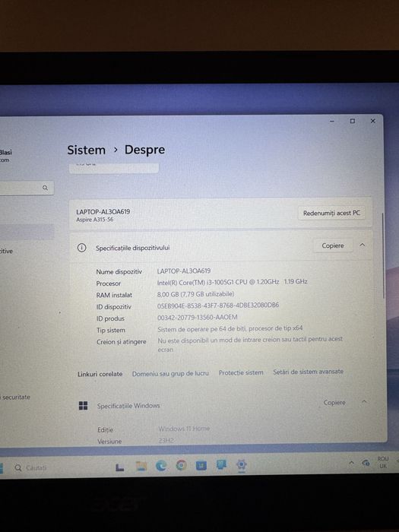This screenshot has width=399, height=532.
Task: Click the Settings search magnifier icon
Action: [45, 188]
